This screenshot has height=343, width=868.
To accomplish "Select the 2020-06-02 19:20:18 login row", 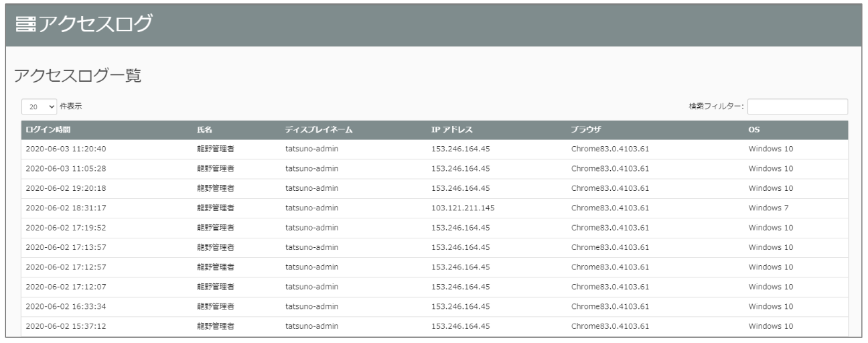I will click(x=67, y=188).
